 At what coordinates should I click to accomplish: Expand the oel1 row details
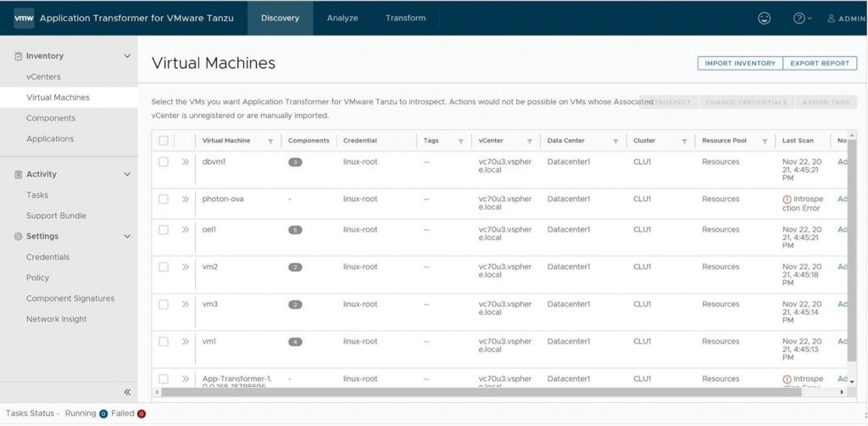186,229
